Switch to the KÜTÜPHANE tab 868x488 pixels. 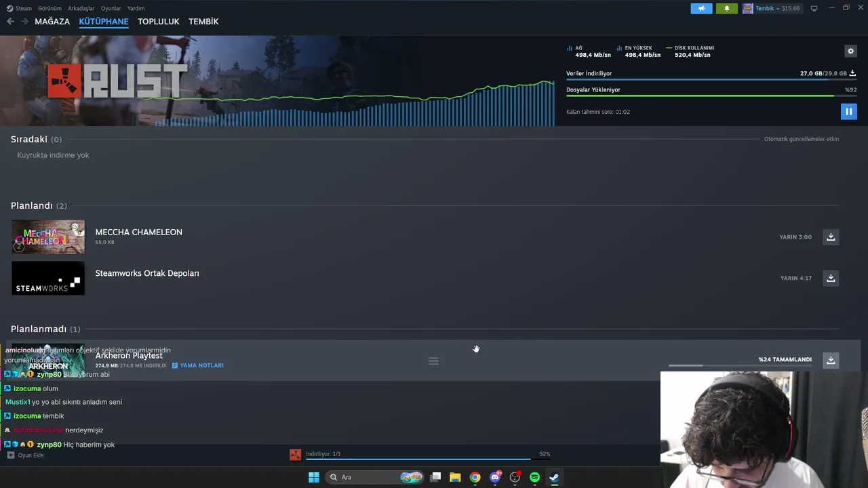click(x=104, y=22)
